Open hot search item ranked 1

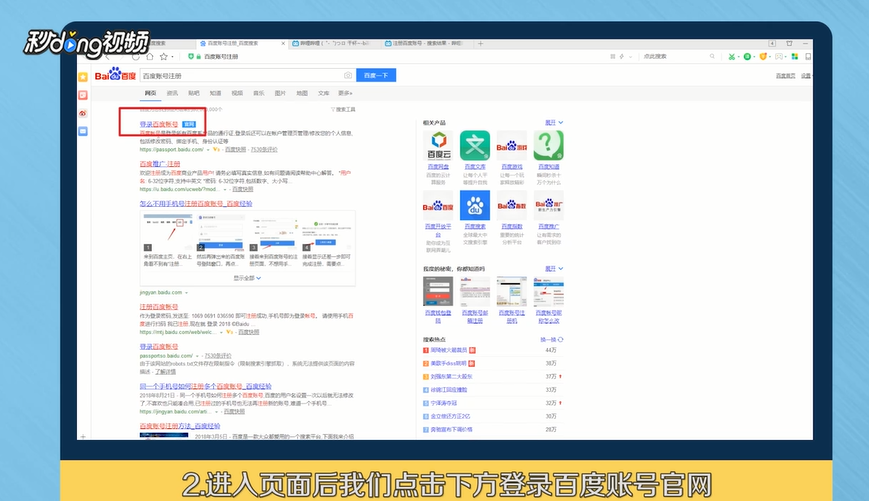449,350
